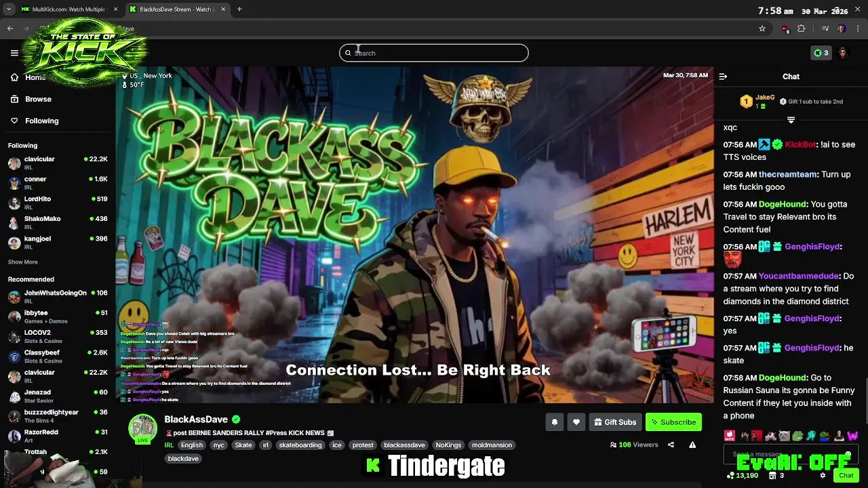Insert the green Pepe frog emote
Screen dimensions: 868x488
(x=797, y=436)
